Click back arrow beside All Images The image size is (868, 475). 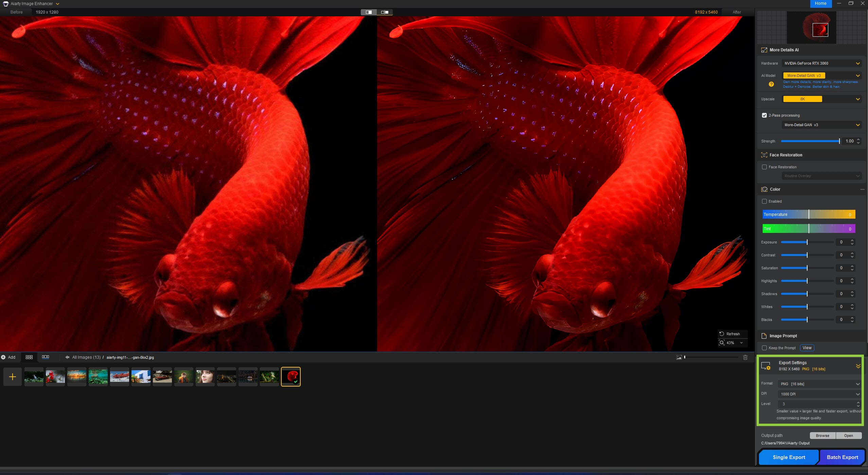pos(67,357)
